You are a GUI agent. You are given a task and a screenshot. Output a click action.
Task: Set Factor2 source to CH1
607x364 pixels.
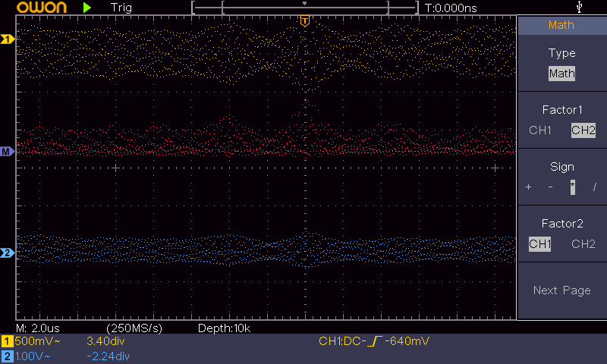click(x=540, y=244)
